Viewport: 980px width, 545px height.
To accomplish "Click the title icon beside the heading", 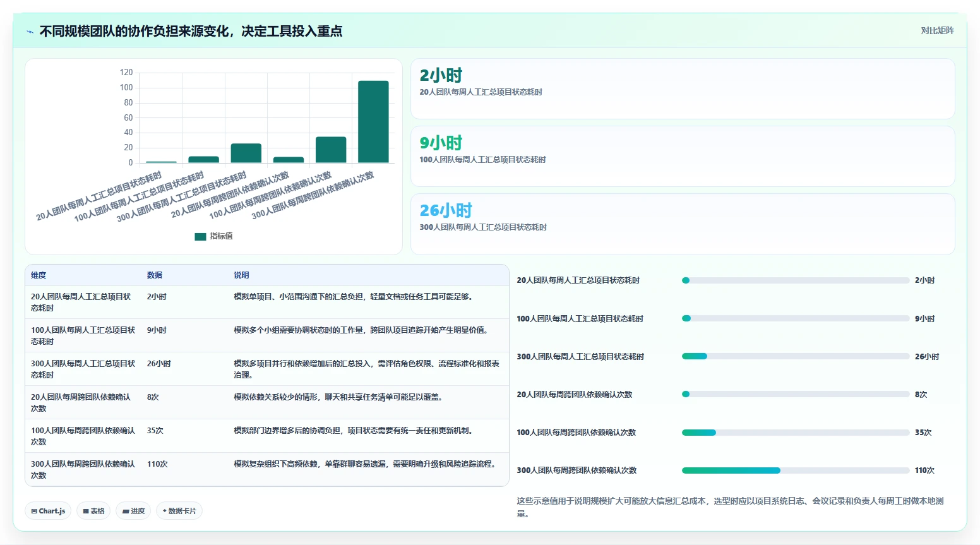I will pos(30,32).
